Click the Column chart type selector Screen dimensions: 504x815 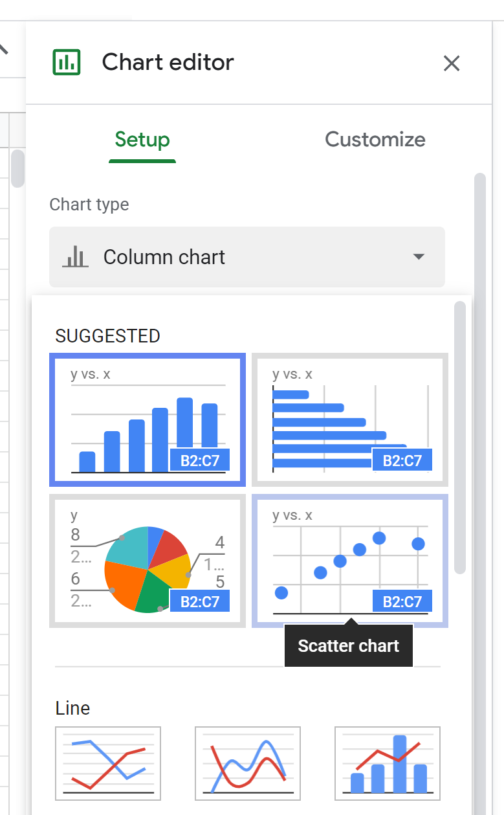247,257
